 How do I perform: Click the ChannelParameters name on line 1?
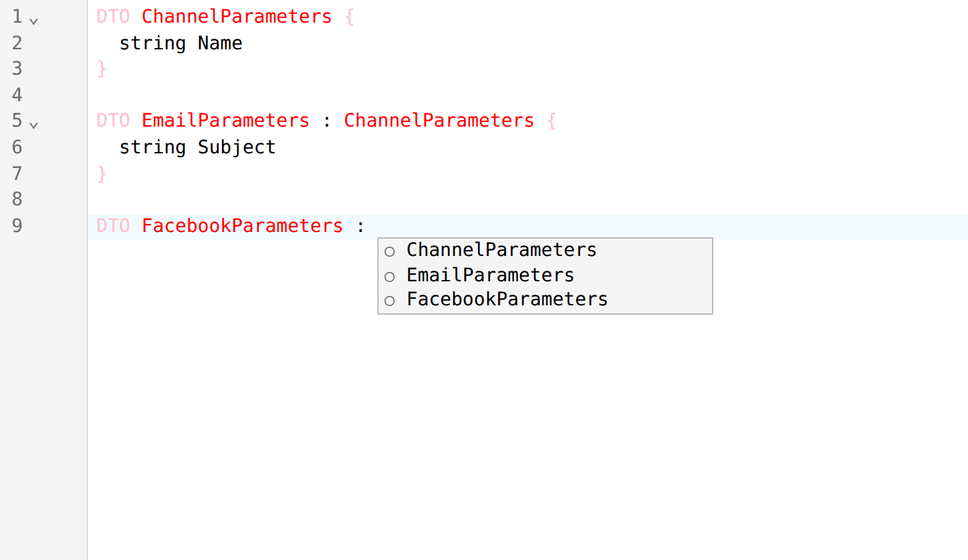point(237,17)
